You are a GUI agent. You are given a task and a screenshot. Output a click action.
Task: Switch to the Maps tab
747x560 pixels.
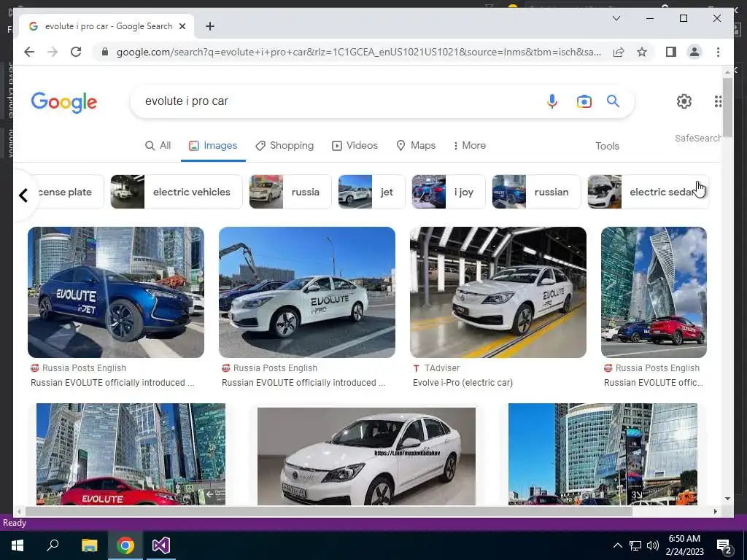pyautogui.click(x=416, y=145)
